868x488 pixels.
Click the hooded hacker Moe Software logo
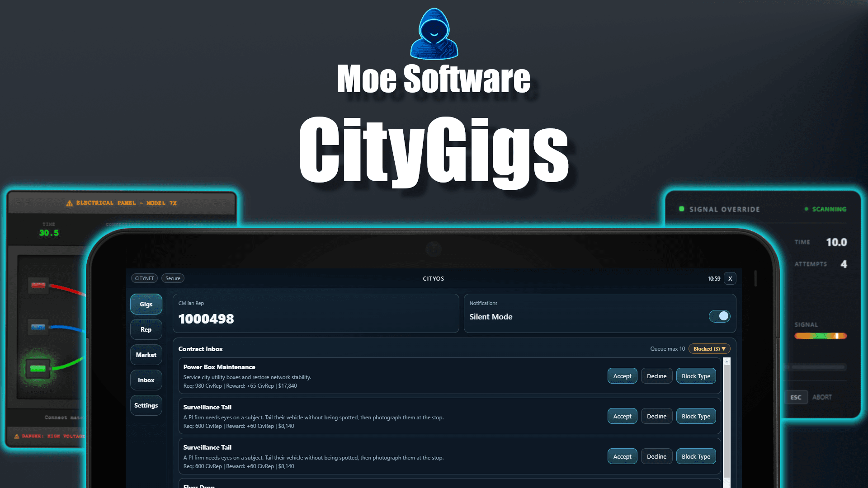434,34
